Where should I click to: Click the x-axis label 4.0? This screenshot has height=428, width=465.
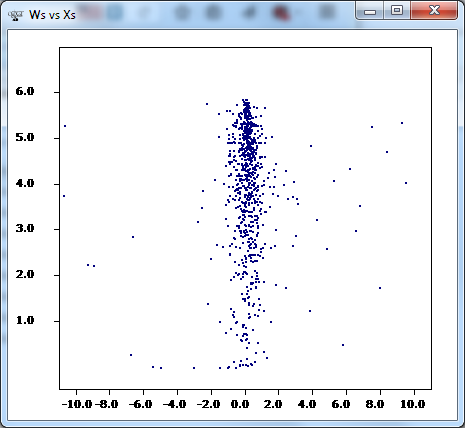pos(307,404)
